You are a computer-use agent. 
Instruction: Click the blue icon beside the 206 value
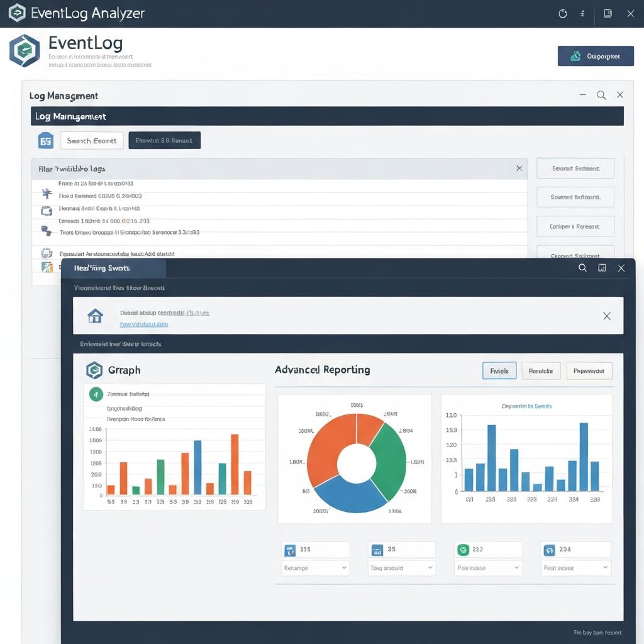tap(550, 550)
